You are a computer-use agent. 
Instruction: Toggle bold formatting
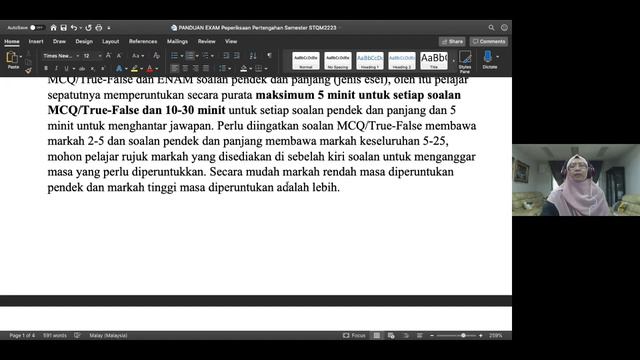pyautogui.click(x=46, y=69)
